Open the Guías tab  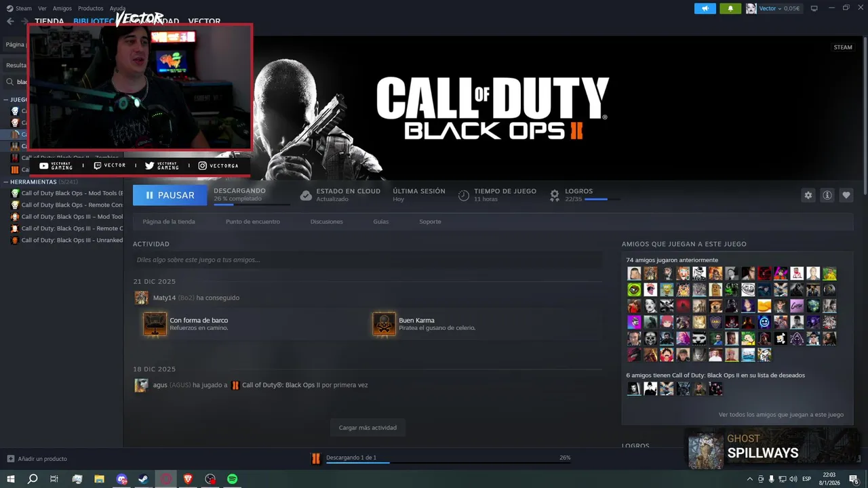[381, 222]
